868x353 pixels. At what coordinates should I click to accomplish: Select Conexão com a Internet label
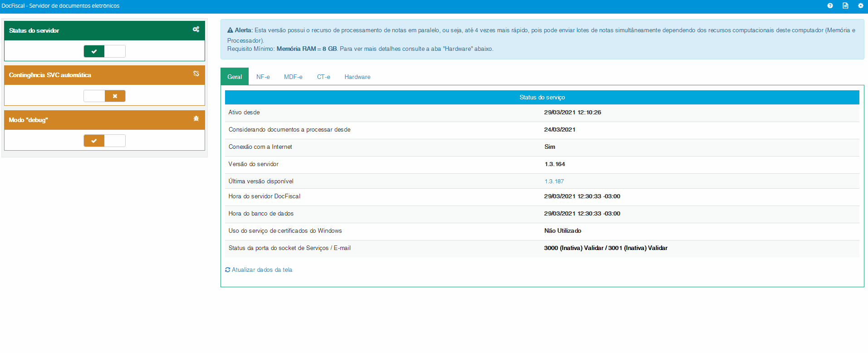click(260, 147)
